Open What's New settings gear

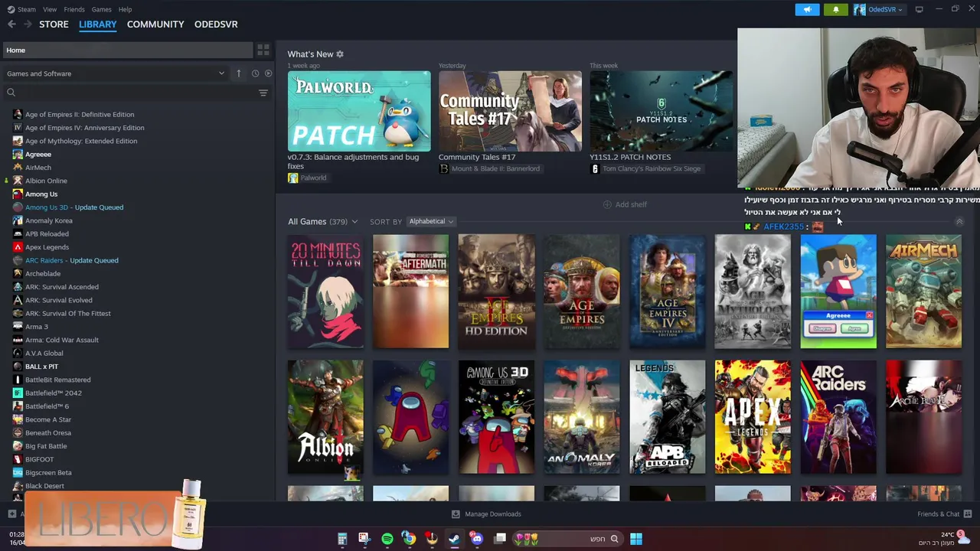tap(340, 54)
